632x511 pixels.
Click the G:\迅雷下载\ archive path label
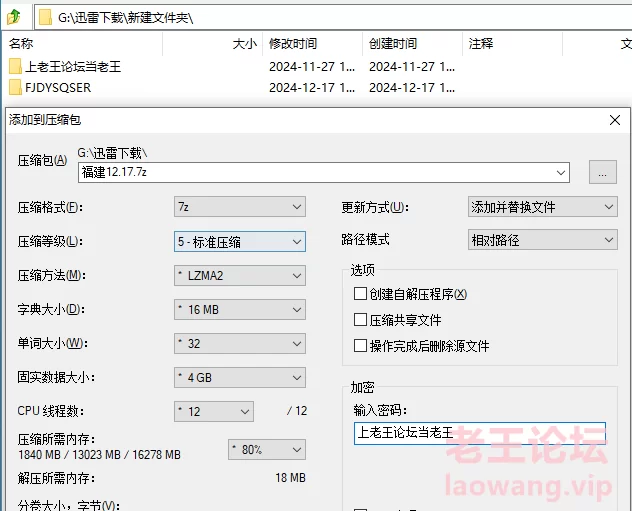click(x=112, y=153)
